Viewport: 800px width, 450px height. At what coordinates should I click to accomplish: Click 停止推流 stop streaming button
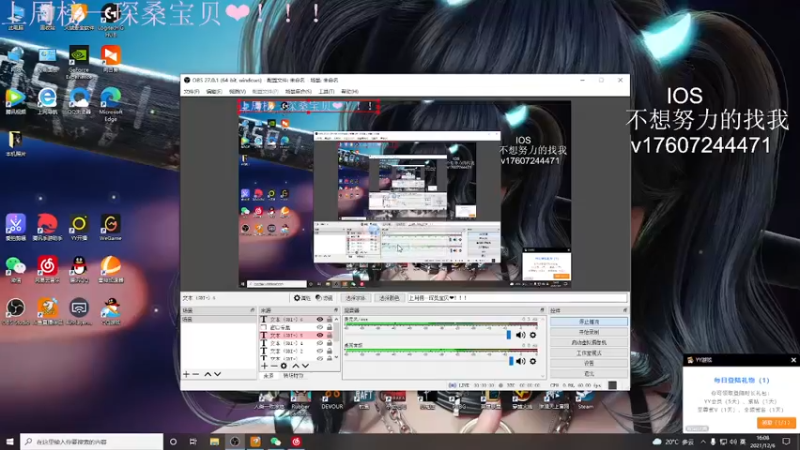point(589,322)
